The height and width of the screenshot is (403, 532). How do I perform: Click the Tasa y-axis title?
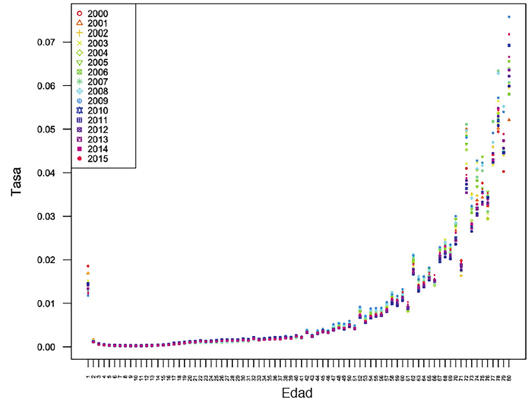tap(16, 182)
